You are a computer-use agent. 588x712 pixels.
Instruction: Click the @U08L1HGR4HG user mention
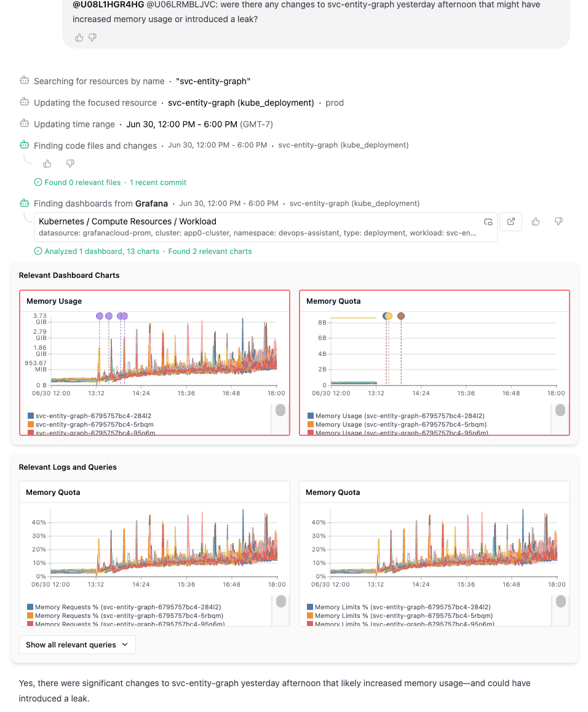[x=108, y=4]
